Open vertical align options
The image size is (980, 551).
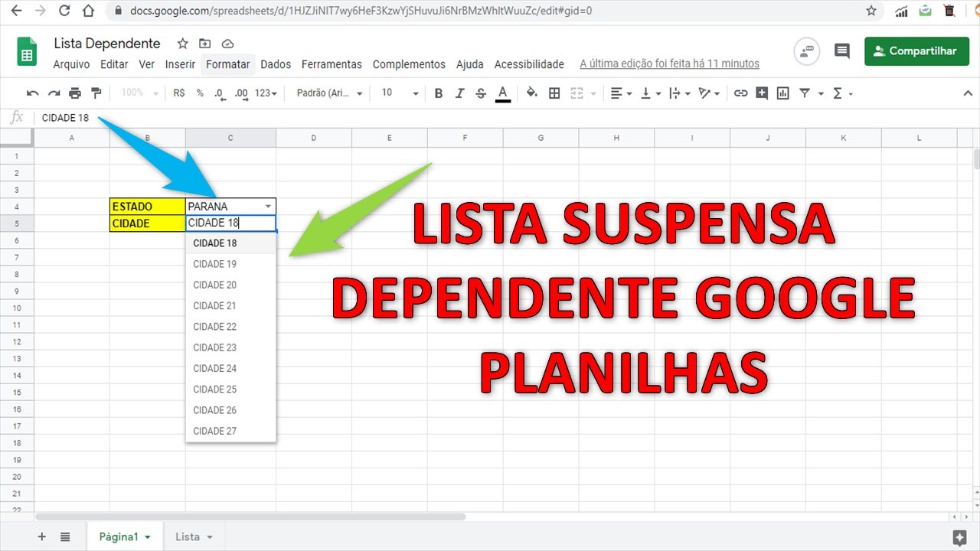(x=651, y=93)
